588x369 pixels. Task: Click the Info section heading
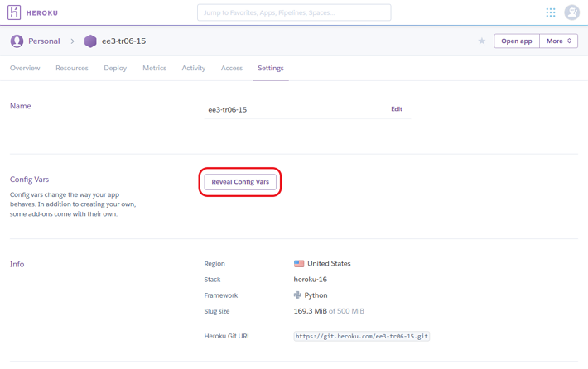(17, 265)
